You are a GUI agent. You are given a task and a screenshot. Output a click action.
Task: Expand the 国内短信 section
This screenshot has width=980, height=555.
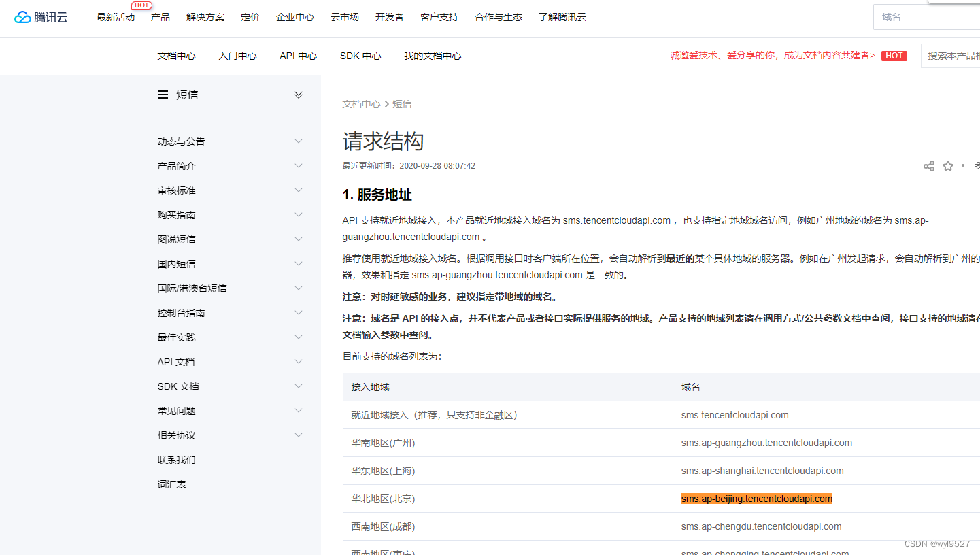pyautogui.click(x=299, y=264)
